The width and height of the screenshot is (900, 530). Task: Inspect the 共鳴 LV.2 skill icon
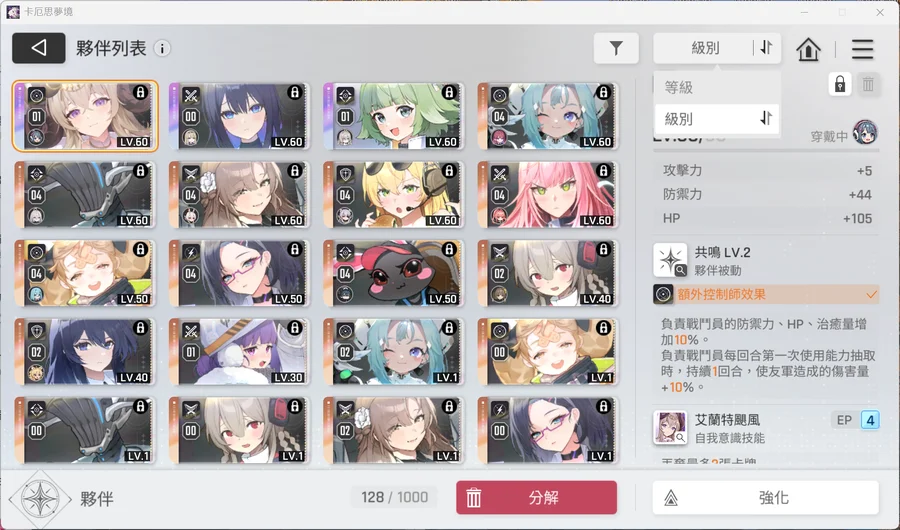pyautogui.click(x=670, y=260)
